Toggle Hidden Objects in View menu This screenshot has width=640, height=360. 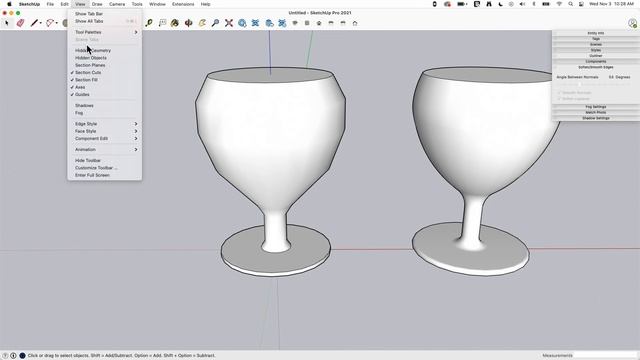click(104, 58)
